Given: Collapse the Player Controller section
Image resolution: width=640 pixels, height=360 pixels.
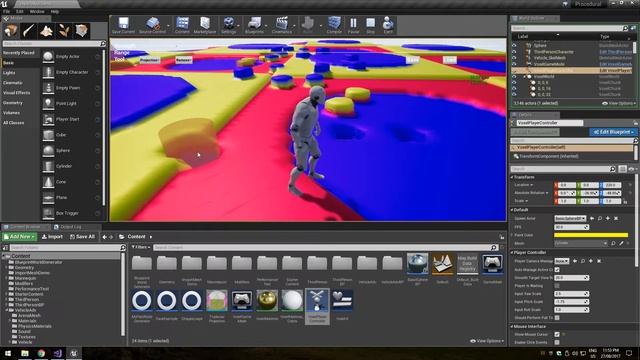Looking at the screenshot, I should pos(512,253).
